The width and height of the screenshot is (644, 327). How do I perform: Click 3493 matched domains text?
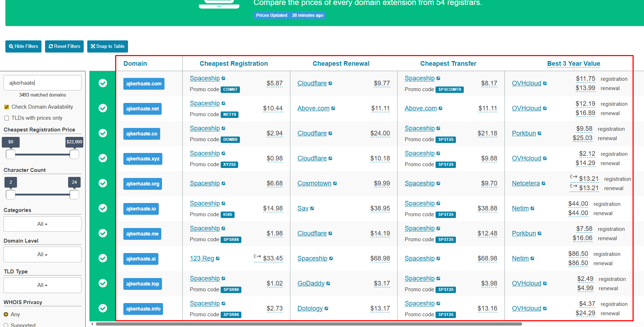point(43,95)
